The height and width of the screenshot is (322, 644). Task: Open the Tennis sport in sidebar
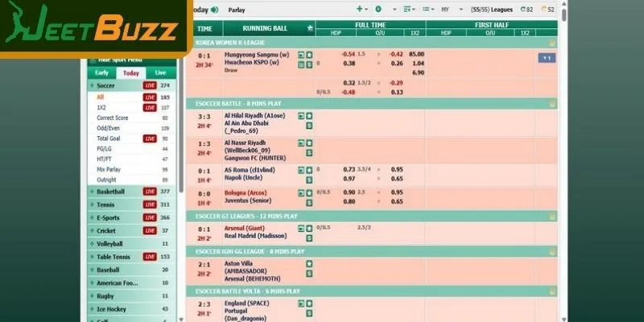point(131,204)
